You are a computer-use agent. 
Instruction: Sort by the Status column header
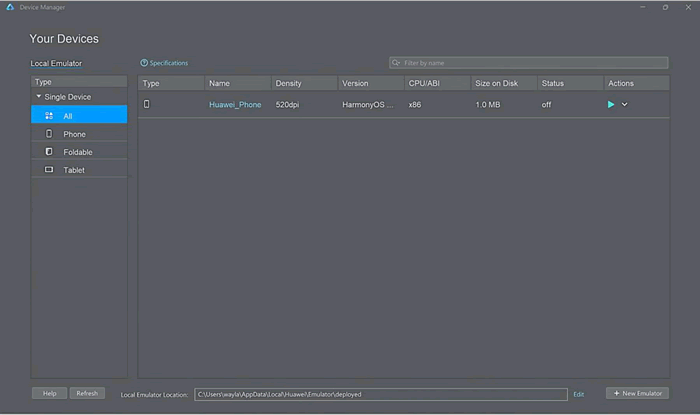coord(571,83)
